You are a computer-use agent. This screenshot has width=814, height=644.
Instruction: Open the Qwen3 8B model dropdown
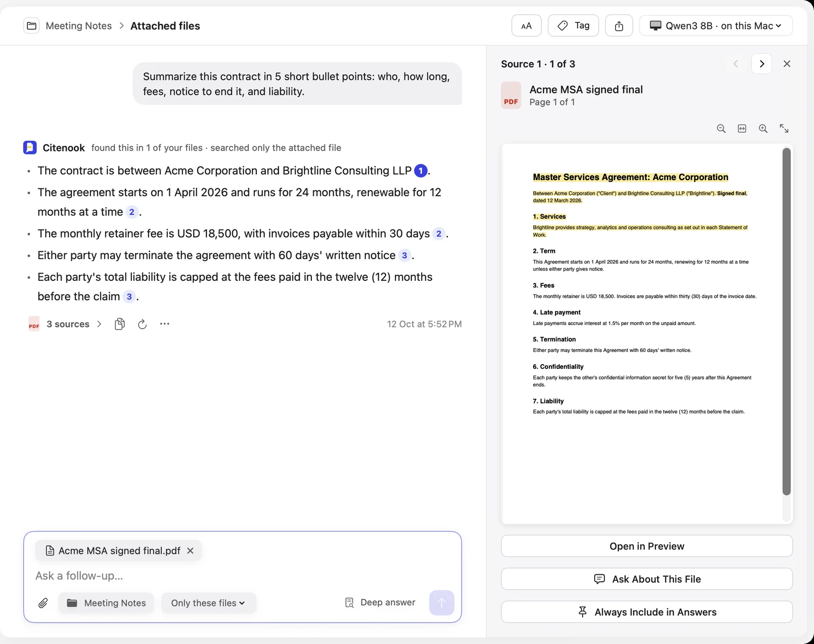pos(716,25)
